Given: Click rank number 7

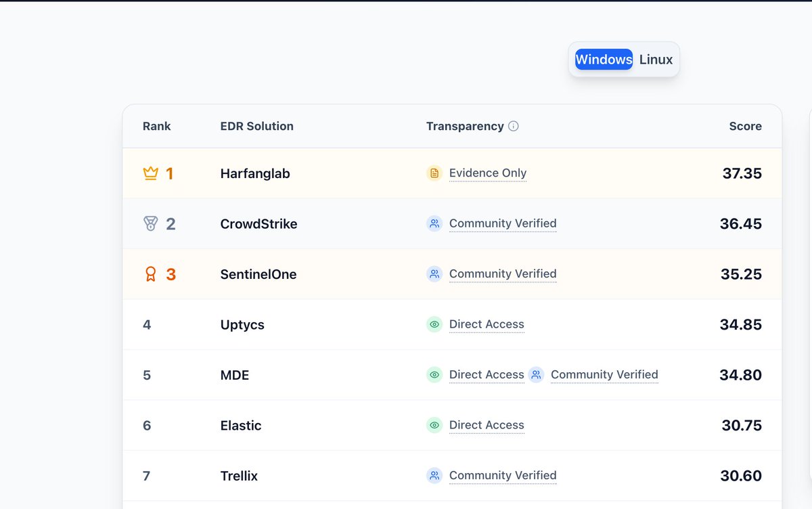Looking at the screenshot, I should [x=147, y=475].
